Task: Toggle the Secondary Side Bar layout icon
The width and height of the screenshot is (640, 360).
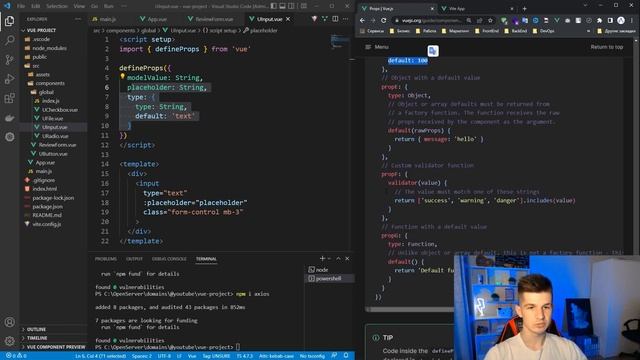Action: 291,6
